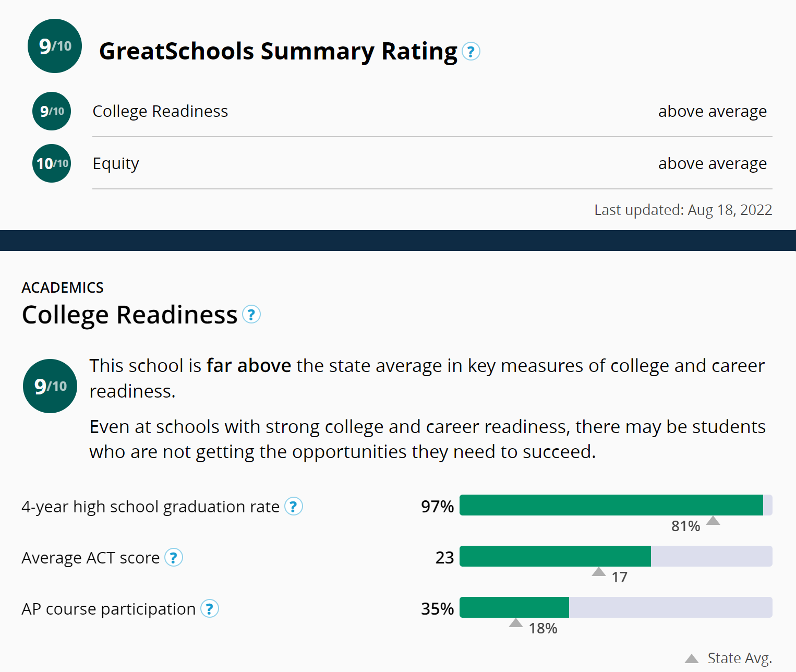Click the Last updated Aug 18, 2022 text
This screenshot has width=796, height=672.
click(683, 210)
